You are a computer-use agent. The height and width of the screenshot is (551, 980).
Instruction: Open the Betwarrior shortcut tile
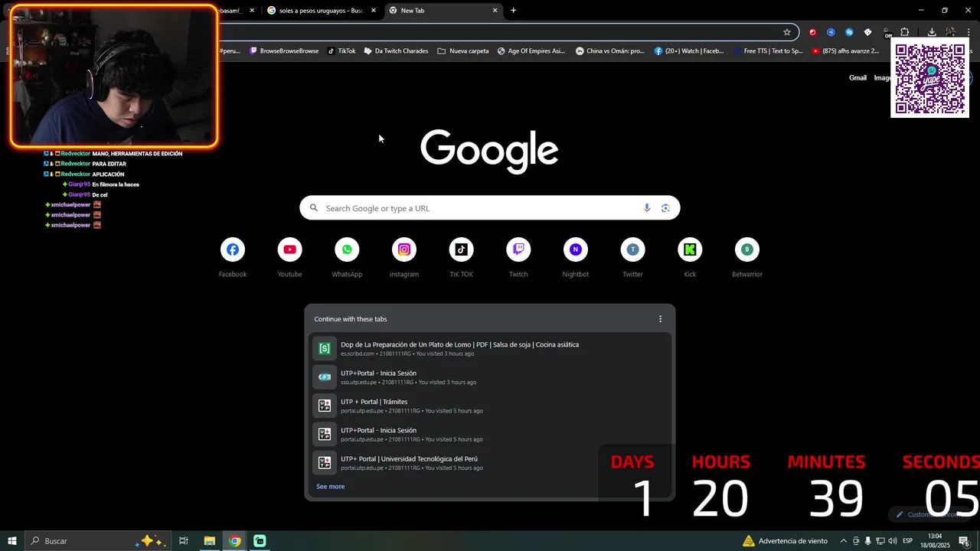point(747,258)
